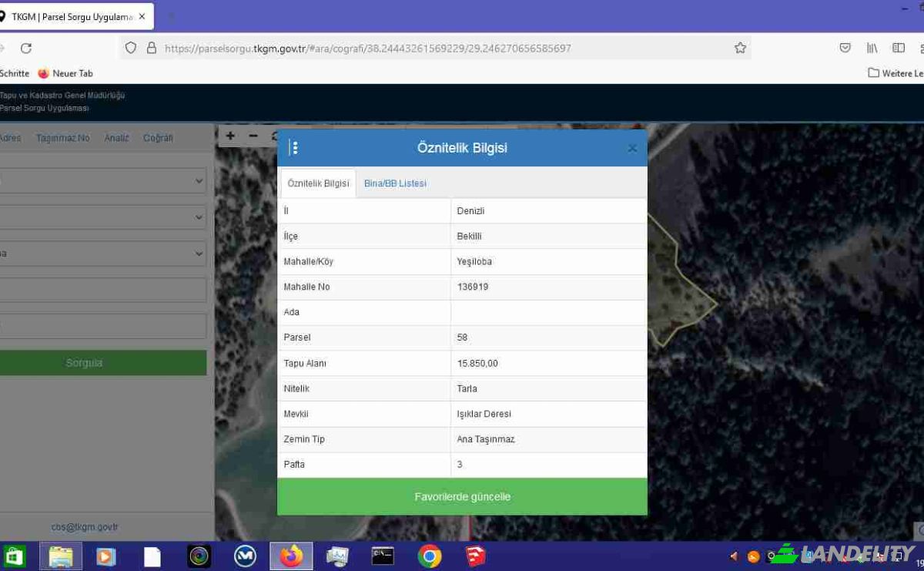Close the TKGM browser tab
Viewport: 924px width, 571px height.
click(x=142, y=16)
